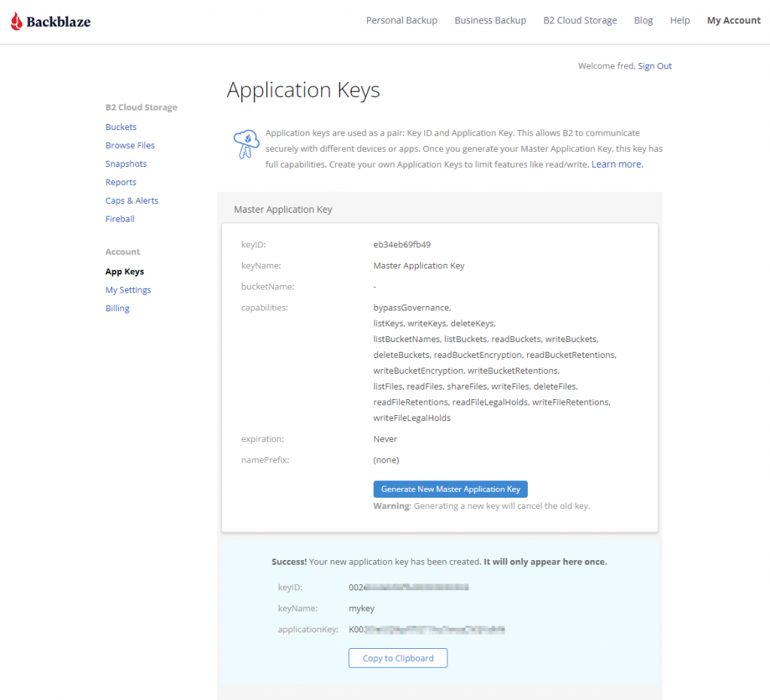
Task: Click the keyName value mykey
Action: [x=362, y=609]
